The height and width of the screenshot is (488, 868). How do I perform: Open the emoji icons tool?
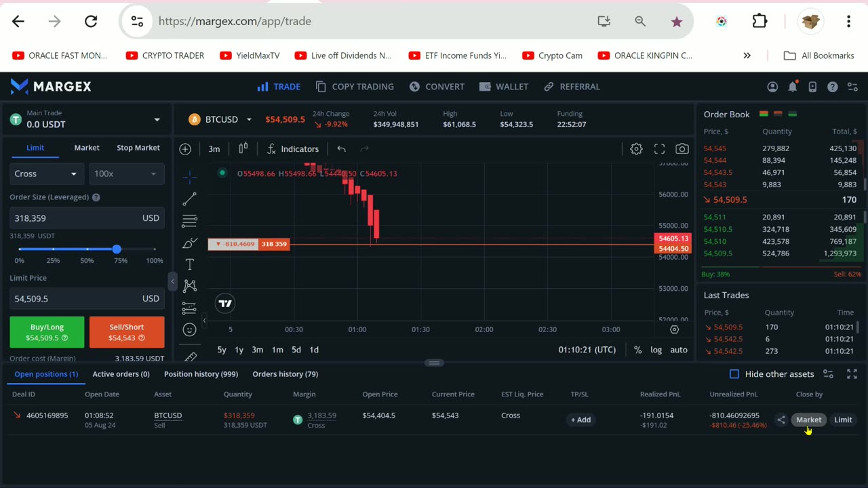click(x=190, y=329)
